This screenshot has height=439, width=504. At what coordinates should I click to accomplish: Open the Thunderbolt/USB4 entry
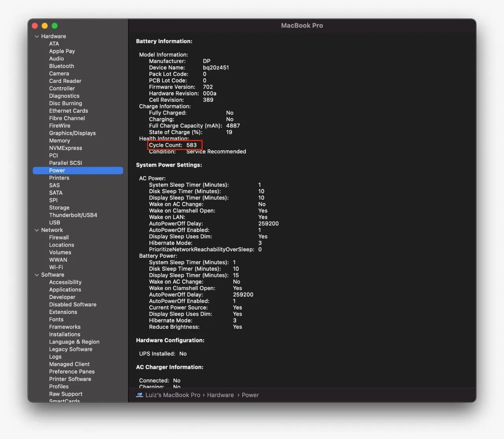73,215
